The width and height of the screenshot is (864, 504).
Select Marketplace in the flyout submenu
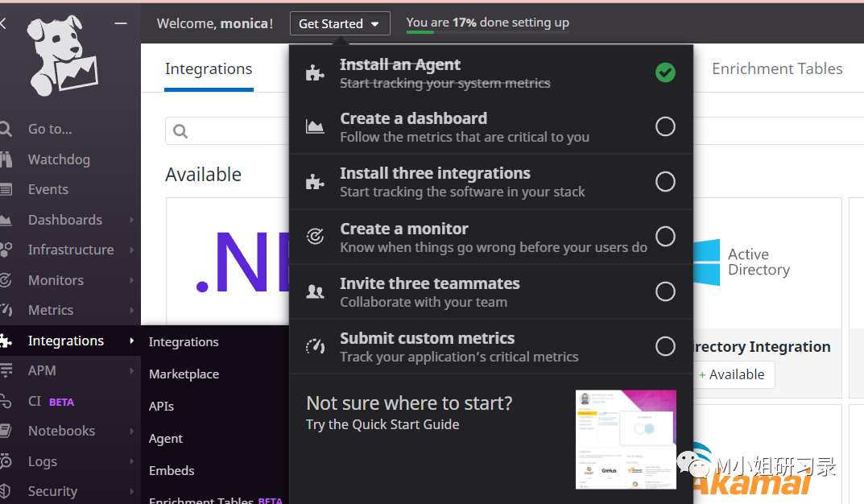pyautogui.click(x=184, y=374)
